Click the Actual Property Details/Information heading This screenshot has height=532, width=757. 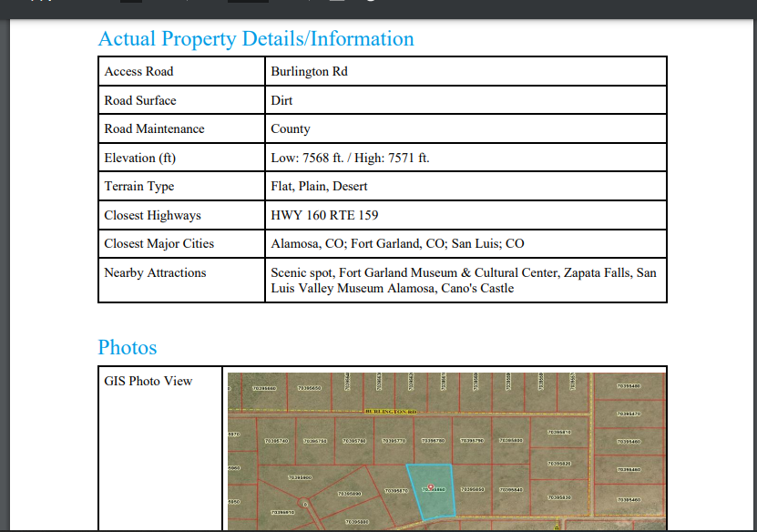(x=256, y=39)
